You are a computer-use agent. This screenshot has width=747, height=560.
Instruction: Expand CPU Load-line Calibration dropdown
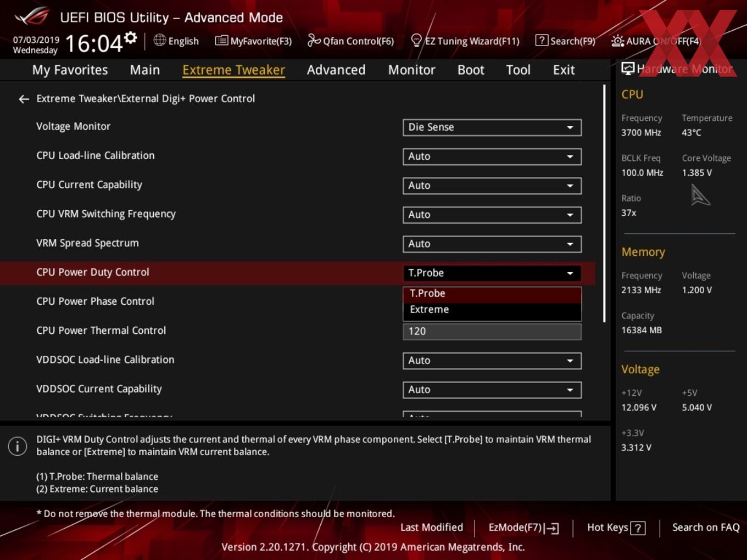(x=492, y=156)
